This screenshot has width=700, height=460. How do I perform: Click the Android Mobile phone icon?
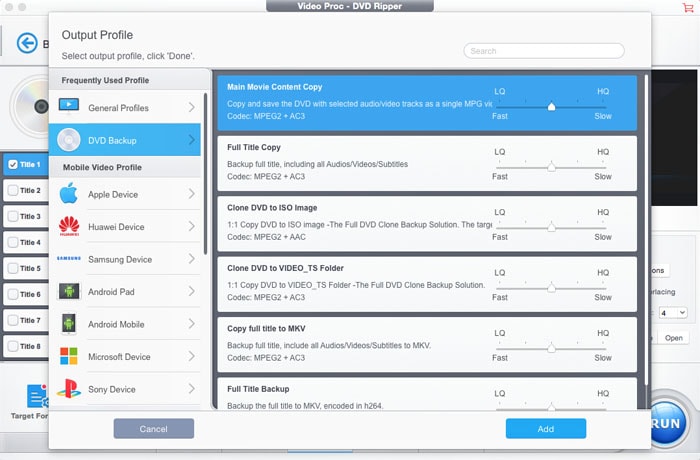tap(69, 324)
